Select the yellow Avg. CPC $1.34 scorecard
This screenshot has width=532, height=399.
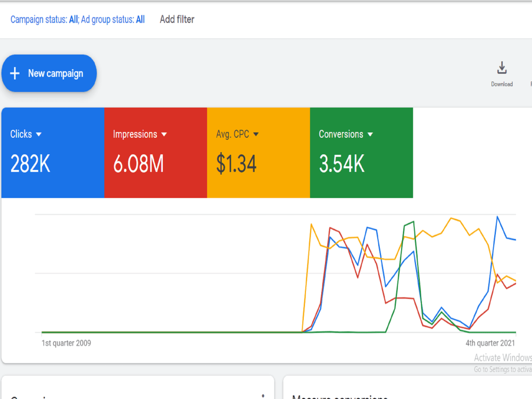(x=259, y=153)
